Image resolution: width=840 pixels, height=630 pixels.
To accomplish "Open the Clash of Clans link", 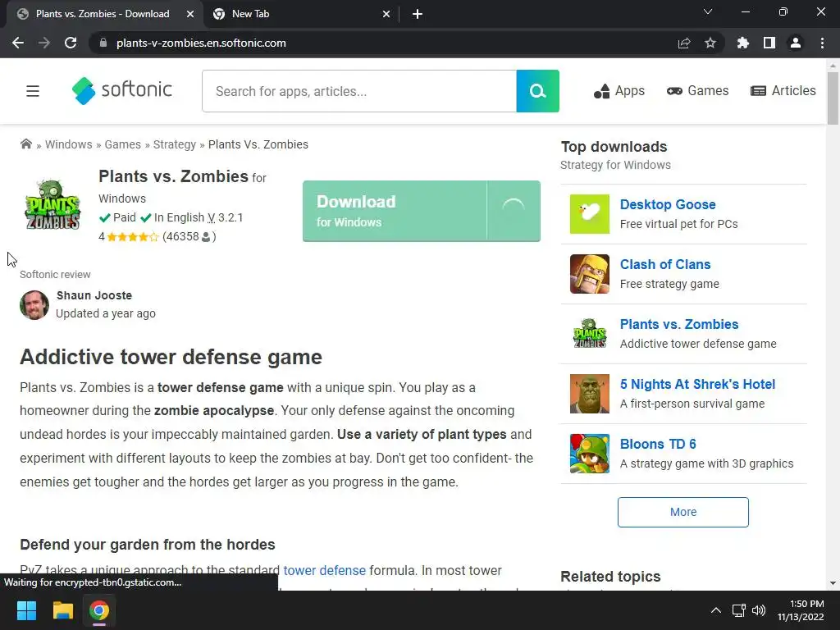I will click(x=664, y=265).
